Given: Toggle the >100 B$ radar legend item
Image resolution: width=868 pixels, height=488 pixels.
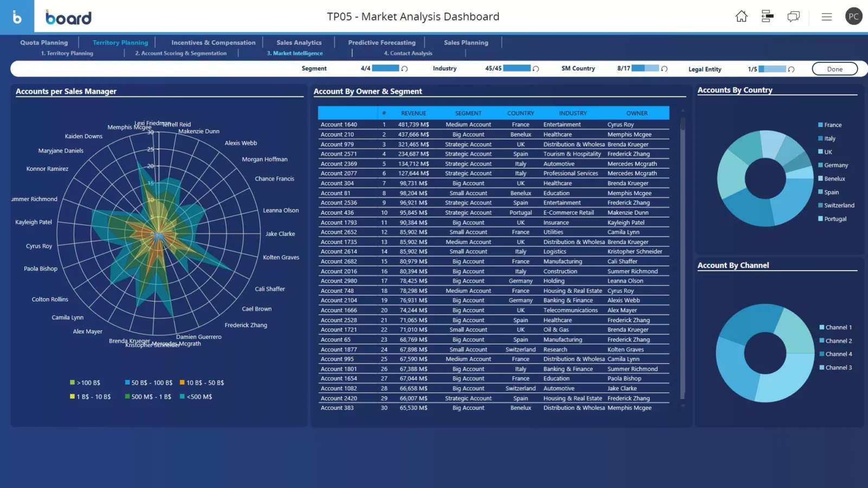Looking at the screenshot, I should pos(88,383).
